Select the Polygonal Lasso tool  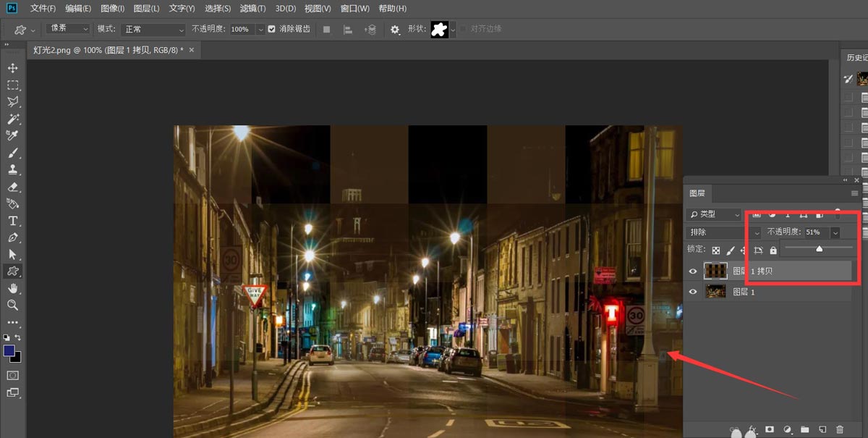pyautogui.click(x=13, y=102)
